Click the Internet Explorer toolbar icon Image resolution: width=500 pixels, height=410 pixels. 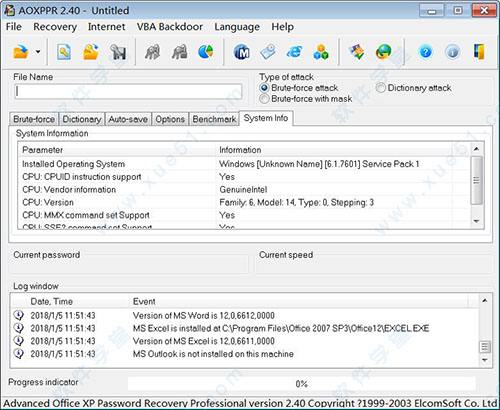coord(295,52)
